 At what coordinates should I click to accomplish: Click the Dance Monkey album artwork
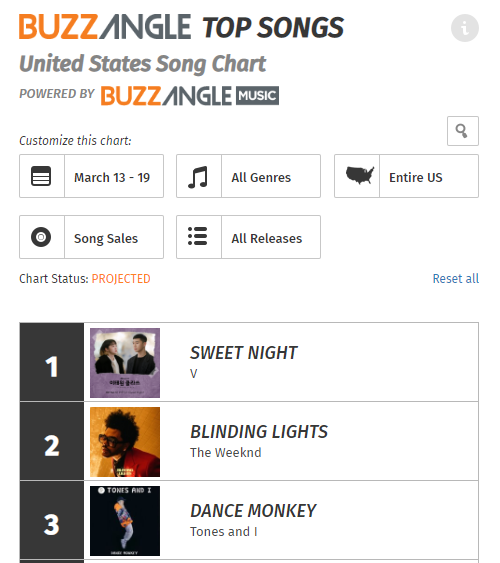coord(125,521)
